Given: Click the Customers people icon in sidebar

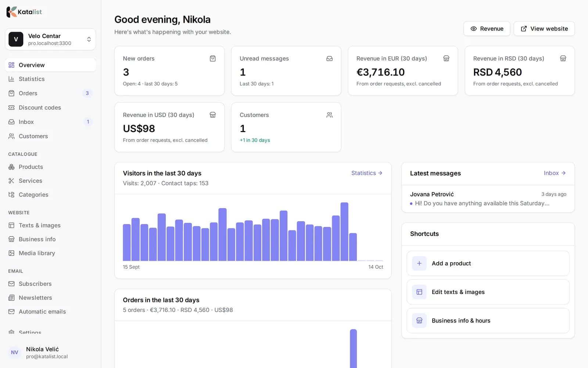Looking at the screenshot, I should (11, 136).
